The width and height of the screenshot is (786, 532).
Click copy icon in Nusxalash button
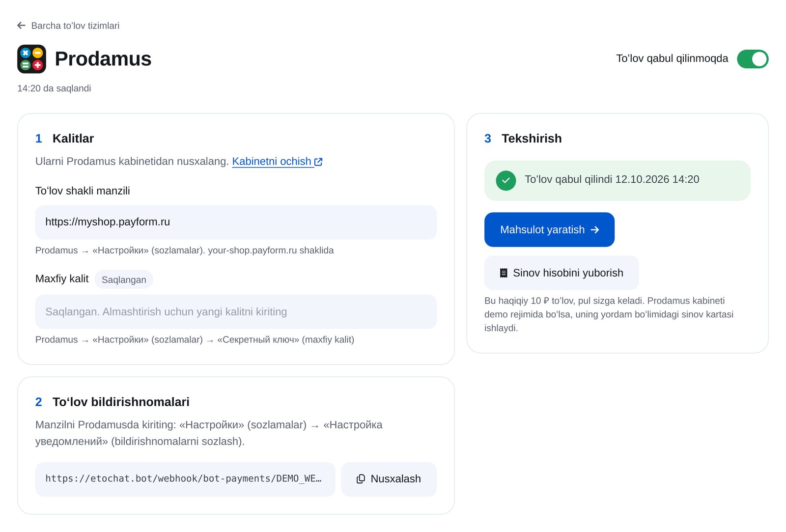pos(361,479)
